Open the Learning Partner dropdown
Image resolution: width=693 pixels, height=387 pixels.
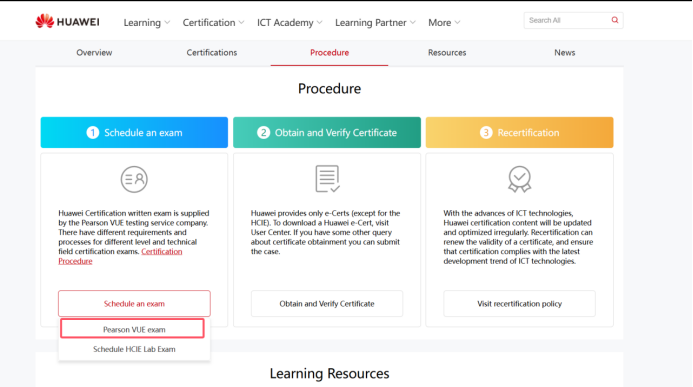375,23
